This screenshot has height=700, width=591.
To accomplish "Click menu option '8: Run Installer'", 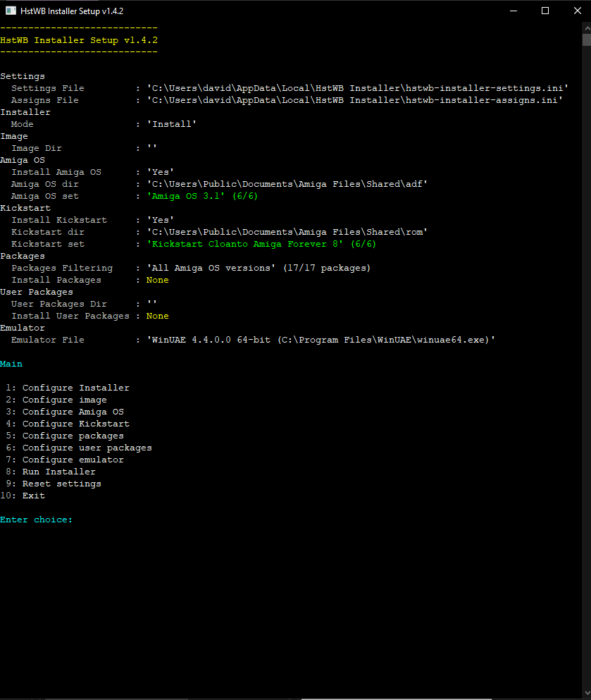I will tap(51, 472).
